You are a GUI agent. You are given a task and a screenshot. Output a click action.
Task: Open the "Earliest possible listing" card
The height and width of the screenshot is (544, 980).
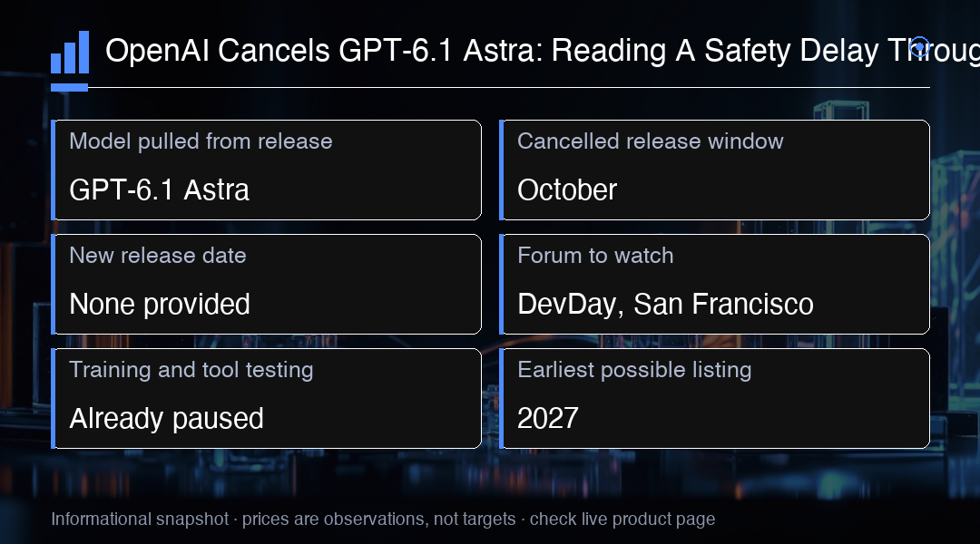tap(714, 398)
